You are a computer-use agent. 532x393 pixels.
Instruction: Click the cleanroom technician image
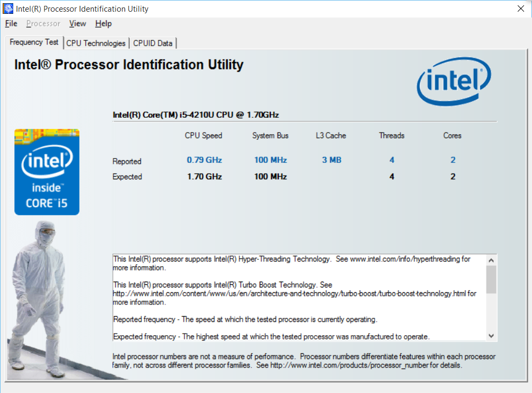coord(39,299)
